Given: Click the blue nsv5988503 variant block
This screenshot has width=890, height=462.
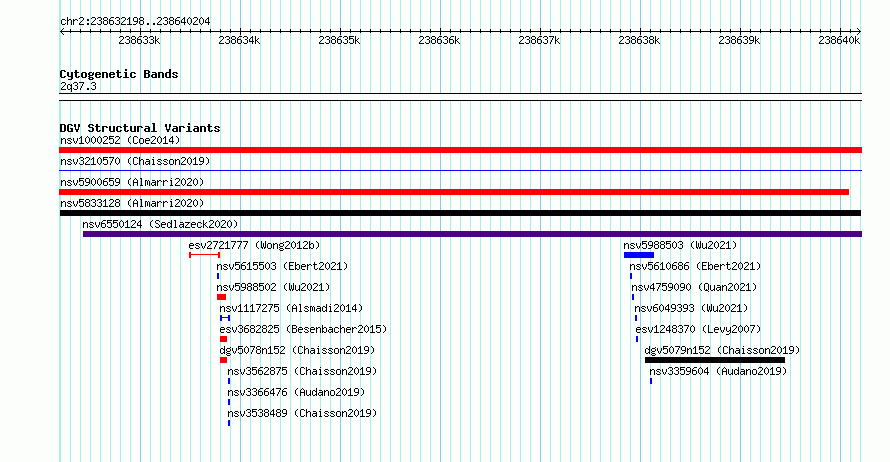Looking at the screenshot, I should (x=639, y=255).
